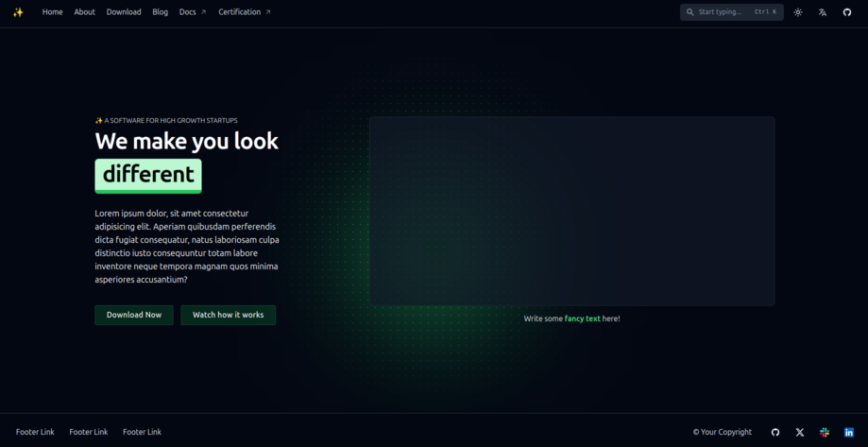The width and height of the screenshot is (868, 447).
Task: Open the external Docs link
Action: click(x=193, y=12)
